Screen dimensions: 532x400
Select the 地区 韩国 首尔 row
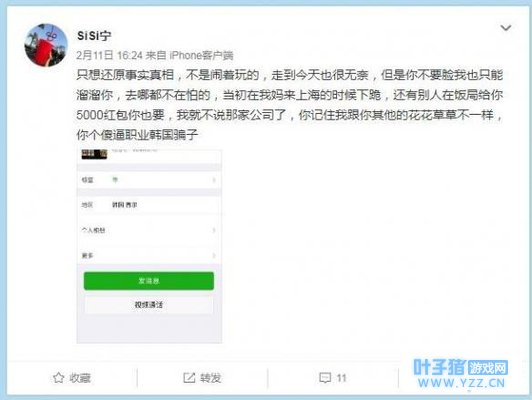click(x=149, y=205)
